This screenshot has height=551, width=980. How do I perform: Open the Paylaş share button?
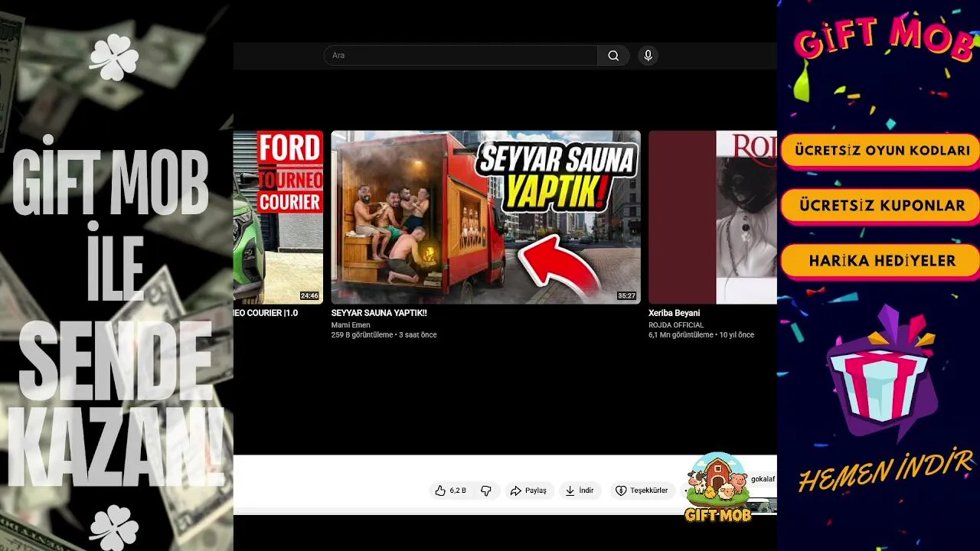pos(528,491)
